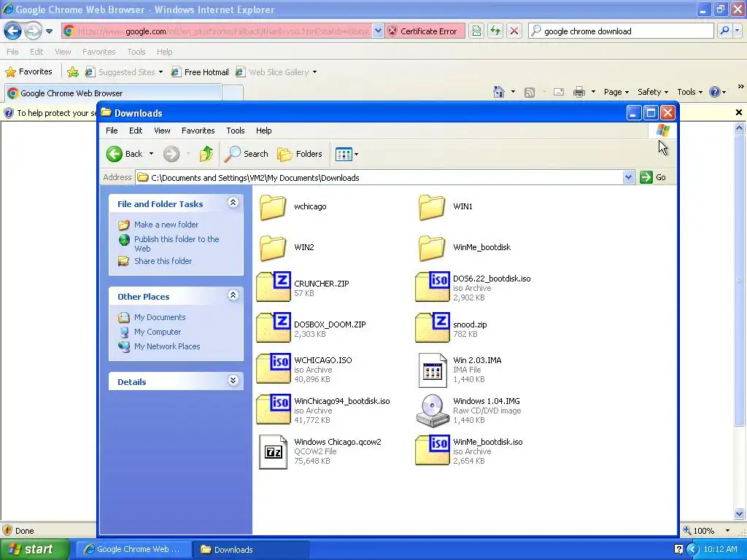Click Certificate Error in IE address bar
This screenshot has width=747, height=560.
[424, 31]
